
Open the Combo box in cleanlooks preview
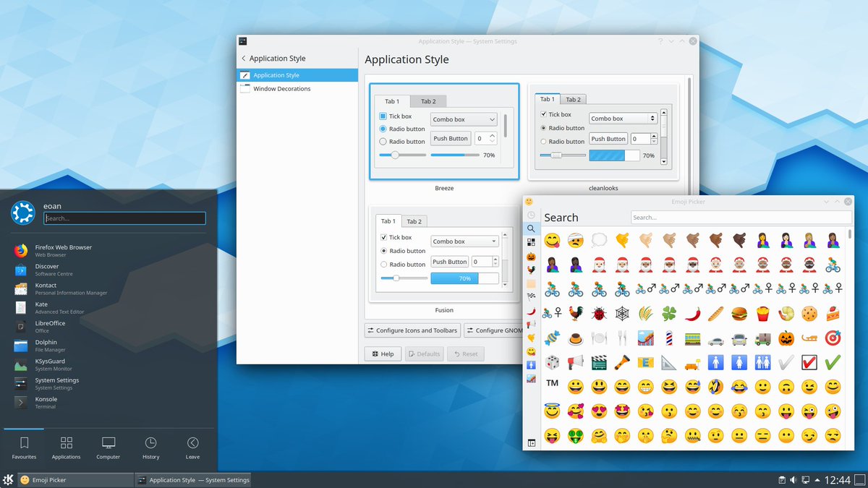pos(623,118)
